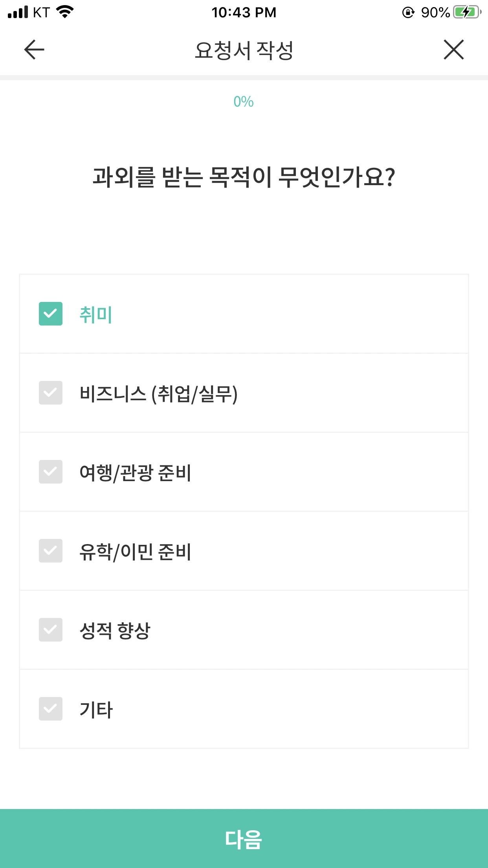This screenshot has width=488, height=868.
Task: Select the 기타 checkbox
Action: pyautogui.click(x=51, y=709)
